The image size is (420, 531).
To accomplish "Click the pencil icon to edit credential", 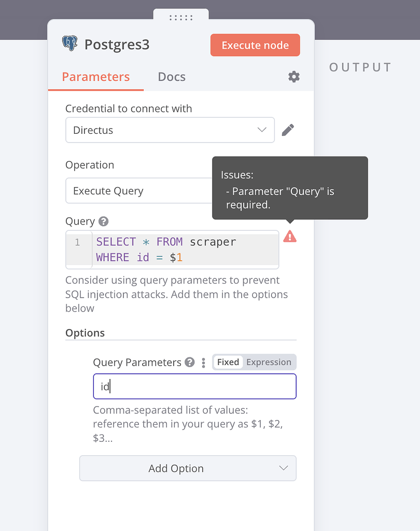I will click(288, 130).
